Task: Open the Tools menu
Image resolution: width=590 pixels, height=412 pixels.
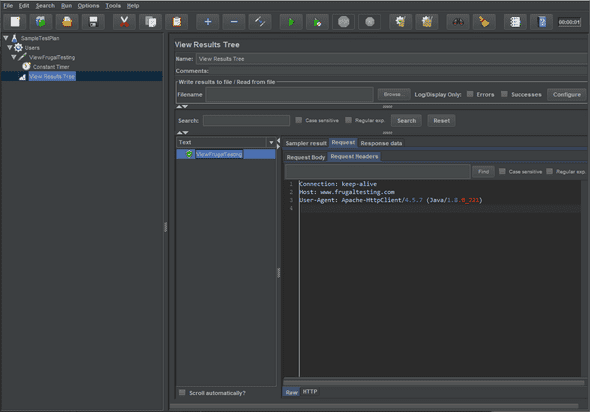Action: [113, 6]
